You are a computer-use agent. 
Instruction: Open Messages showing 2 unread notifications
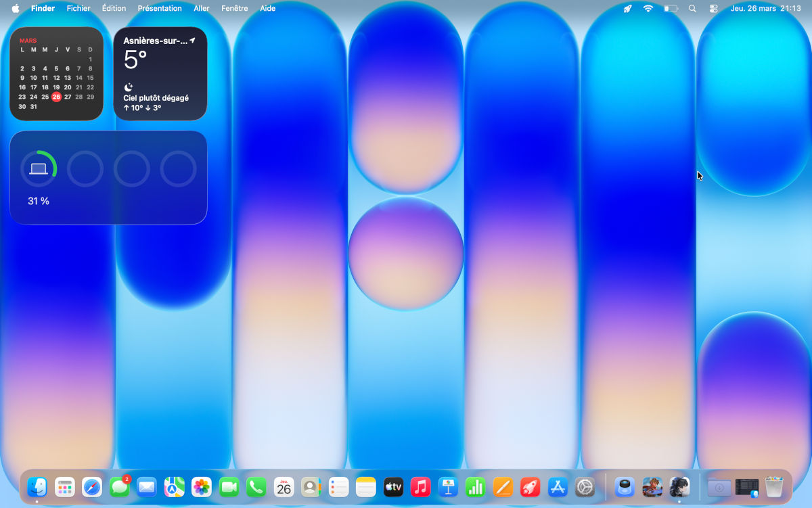119,487
